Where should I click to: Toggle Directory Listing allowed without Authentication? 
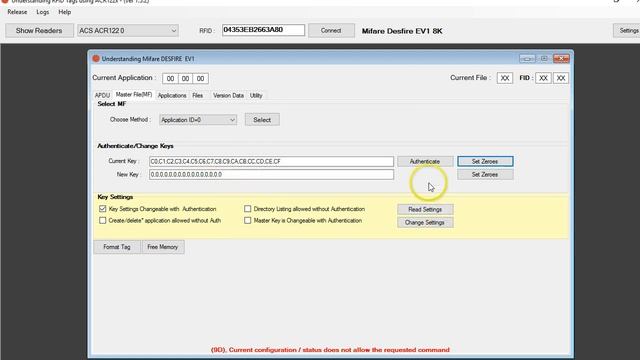(247, 209)
